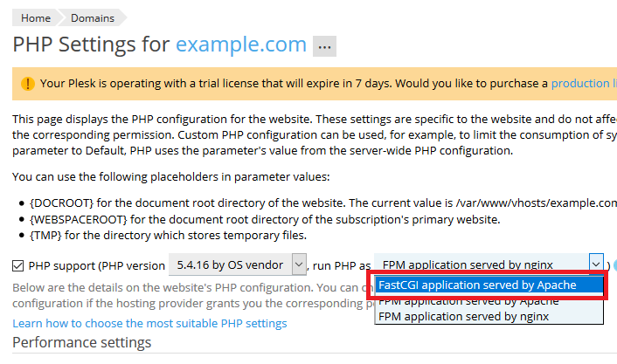Click the arrow of the run PHP as dropdown
Viewport: 617px width, 364px height.
[595, 264]
